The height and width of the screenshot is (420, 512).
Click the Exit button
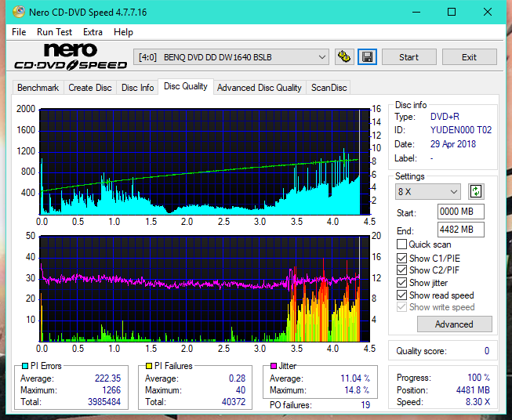click(469, 57)
